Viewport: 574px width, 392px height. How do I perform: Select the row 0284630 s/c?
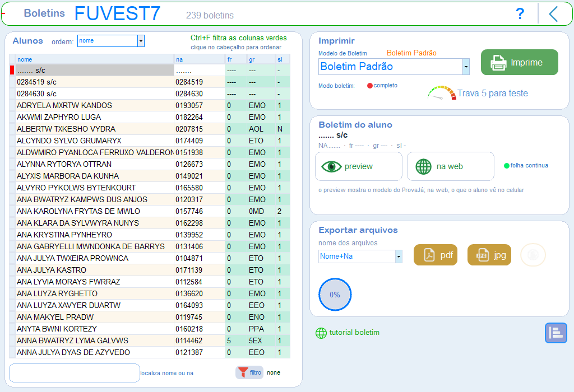[x=94, y=94]
